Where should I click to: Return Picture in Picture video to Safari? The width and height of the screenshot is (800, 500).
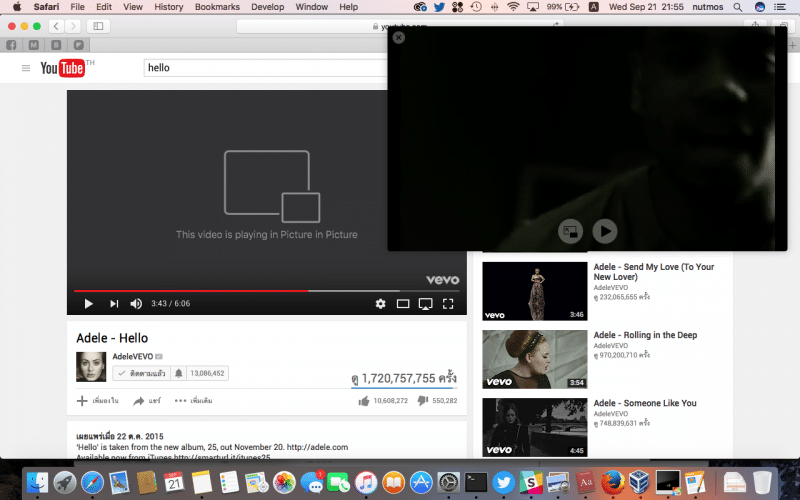click(x=570, y=232)
